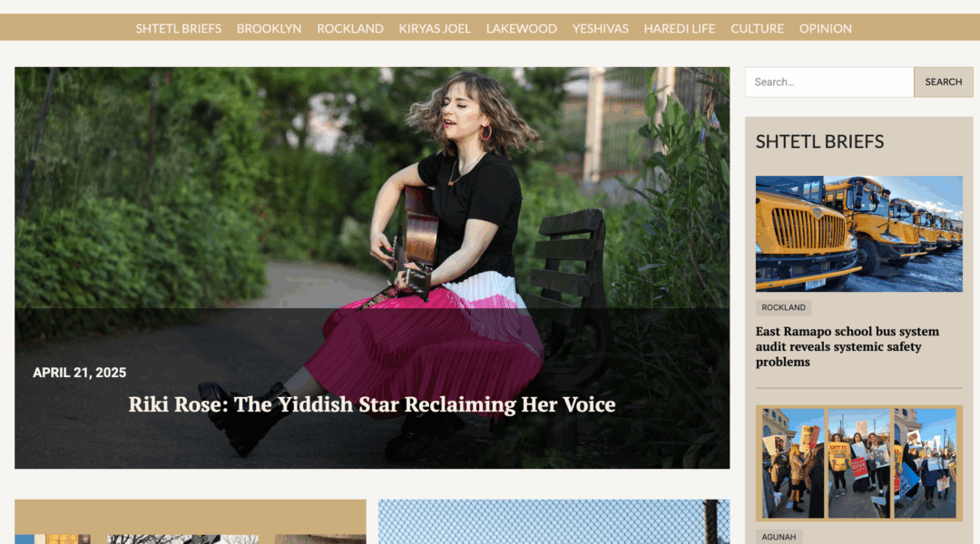The width and height of the screenshot is (980, 544).
Task: Open the Shtetl Briefs menu item
Action: click(178, 29)
